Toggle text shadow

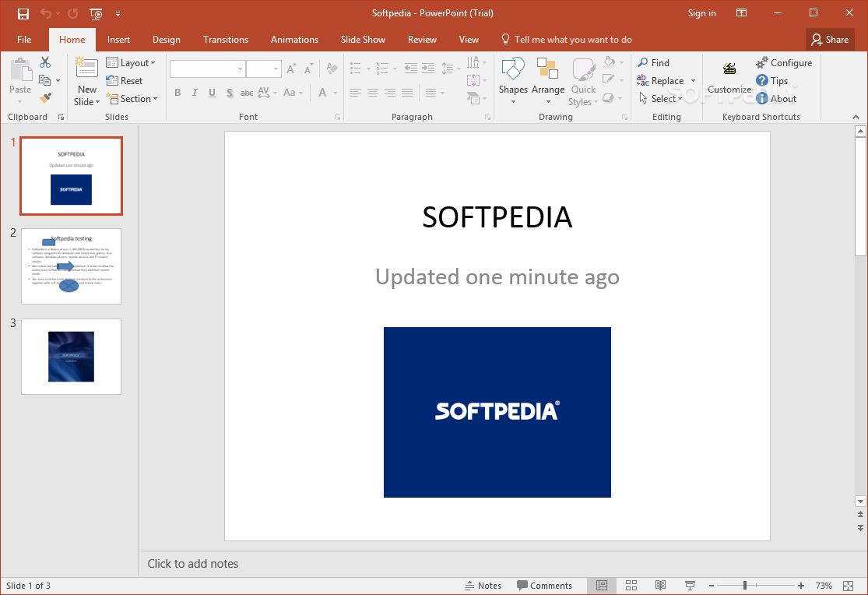230,93
